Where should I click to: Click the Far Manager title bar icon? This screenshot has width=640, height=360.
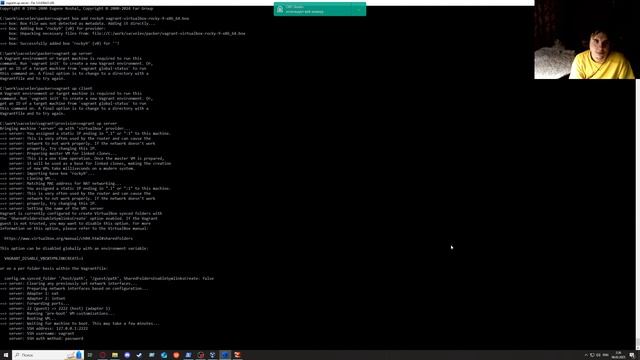(2, 2)
